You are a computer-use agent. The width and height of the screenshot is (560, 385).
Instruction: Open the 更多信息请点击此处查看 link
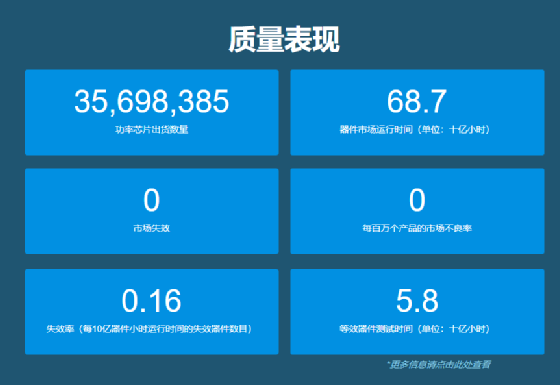tap(439, 365)
